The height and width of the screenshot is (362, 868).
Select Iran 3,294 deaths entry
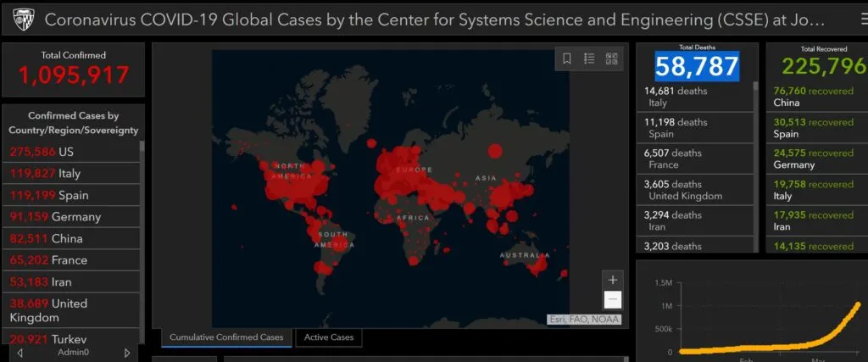695,221
